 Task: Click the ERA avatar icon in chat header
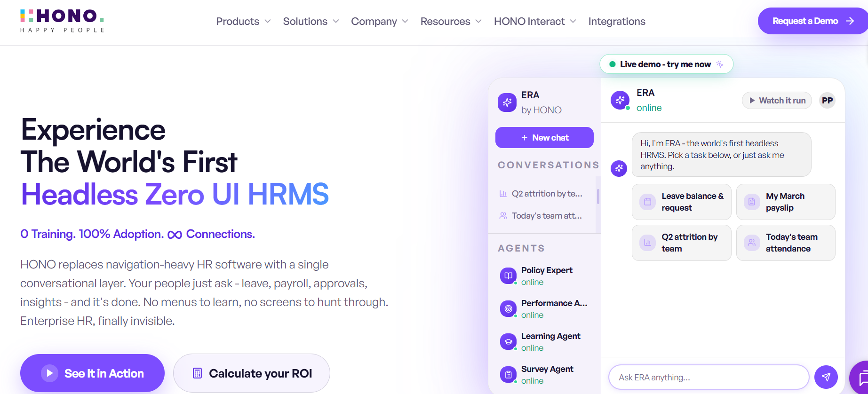click(620, 100)
